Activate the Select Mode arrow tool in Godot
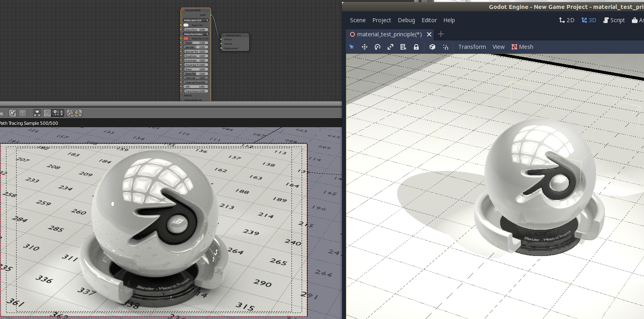Image resolution: width=644 pixels, height=319 pixels. pos(352,47)
